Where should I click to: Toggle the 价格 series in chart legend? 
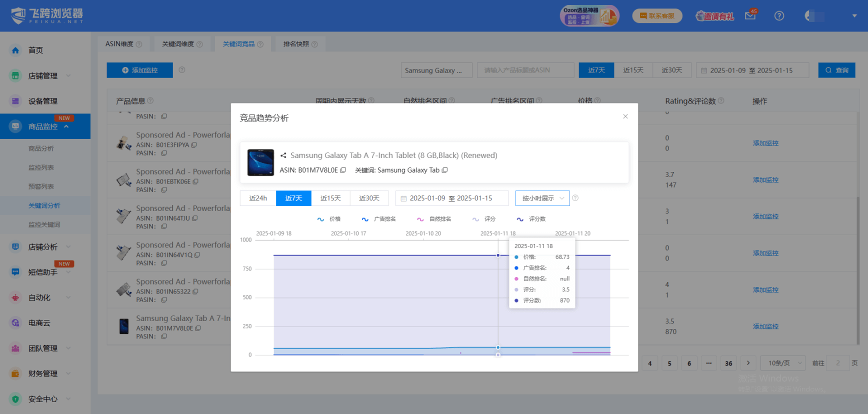coord(329,219)
